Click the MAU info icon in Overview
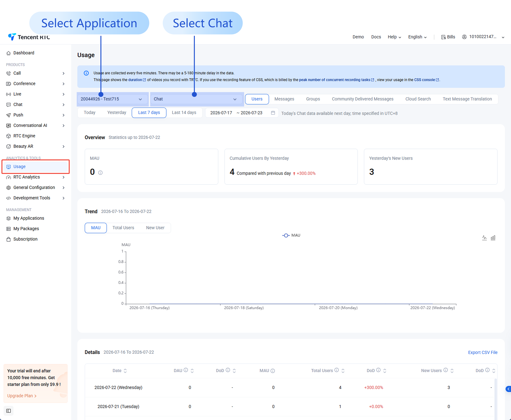The height and width of the screenshot is (420, 511). 100,173
